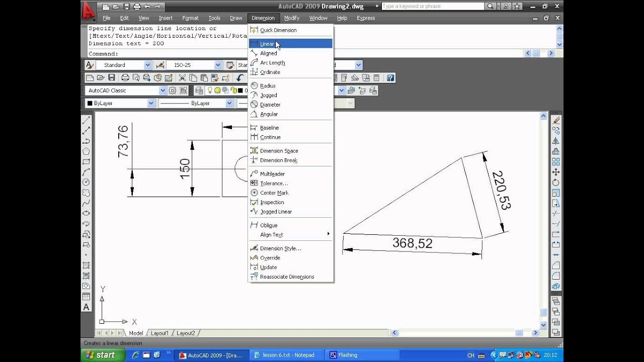Select the Fillet modify tool

pos(556,276)
